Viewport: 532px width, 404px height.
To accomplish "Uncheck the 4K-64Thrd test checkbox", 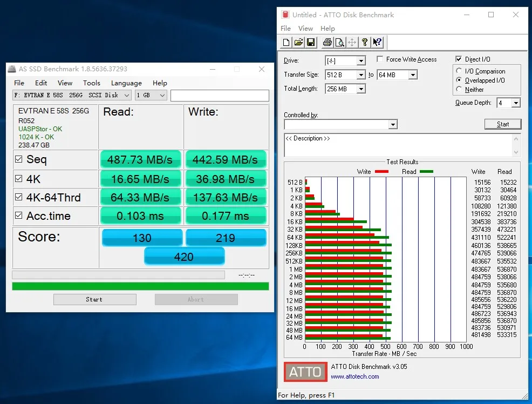I will pyautogui.click(x=19, y=197).
